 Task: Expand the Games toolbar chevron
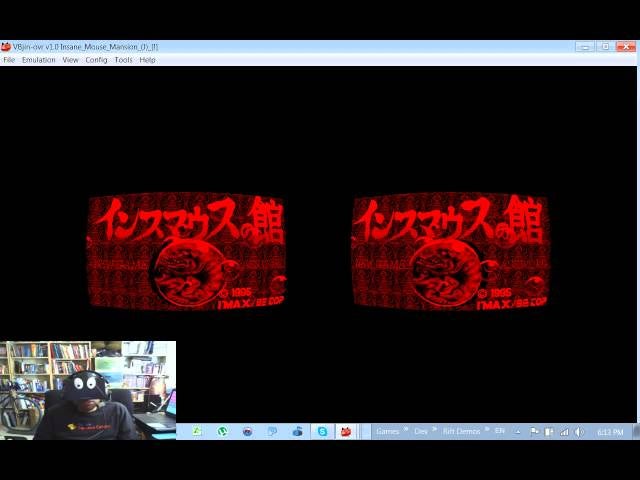click(x=406, y=430)
